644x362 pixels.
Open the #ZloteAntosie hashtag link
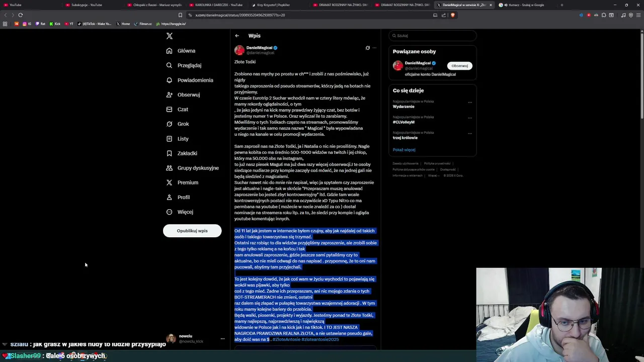tap(286, 339)
